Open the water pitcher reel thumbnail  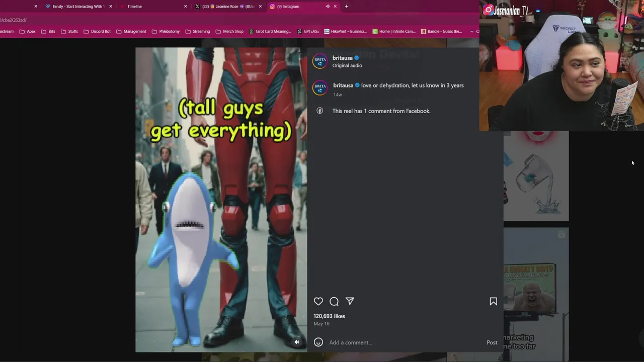coord(536,176)
